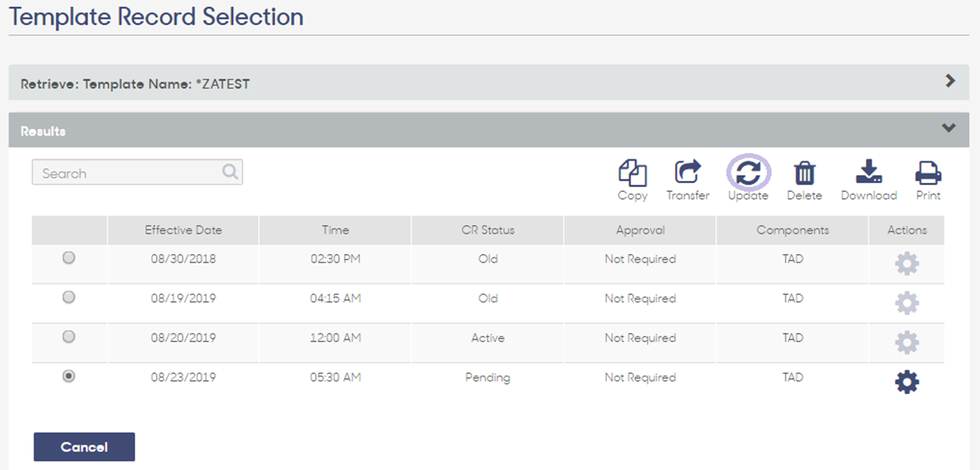The height and width of the screenshot is (470, 980).
Task: Collapse the Results section chevron
Action: coord(948,128)
